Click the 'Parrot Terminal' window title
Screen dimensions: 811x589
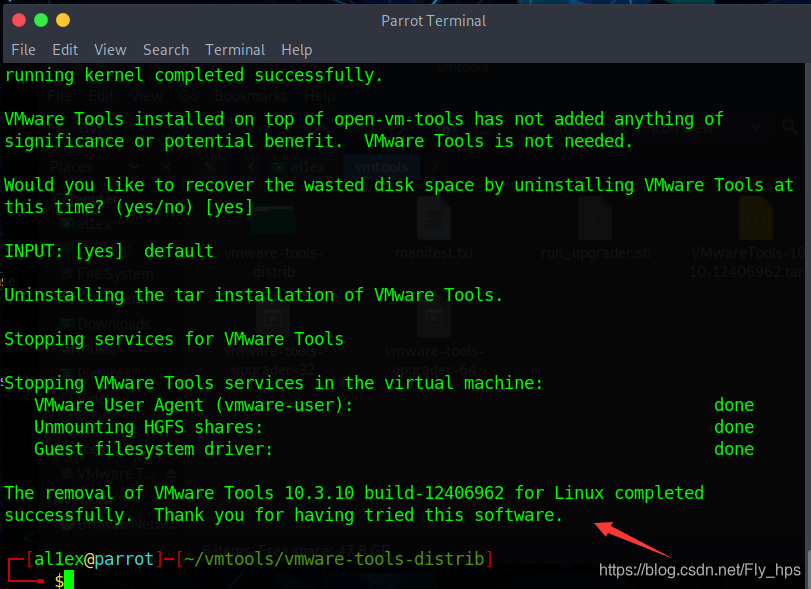click(x=433, y=21)
